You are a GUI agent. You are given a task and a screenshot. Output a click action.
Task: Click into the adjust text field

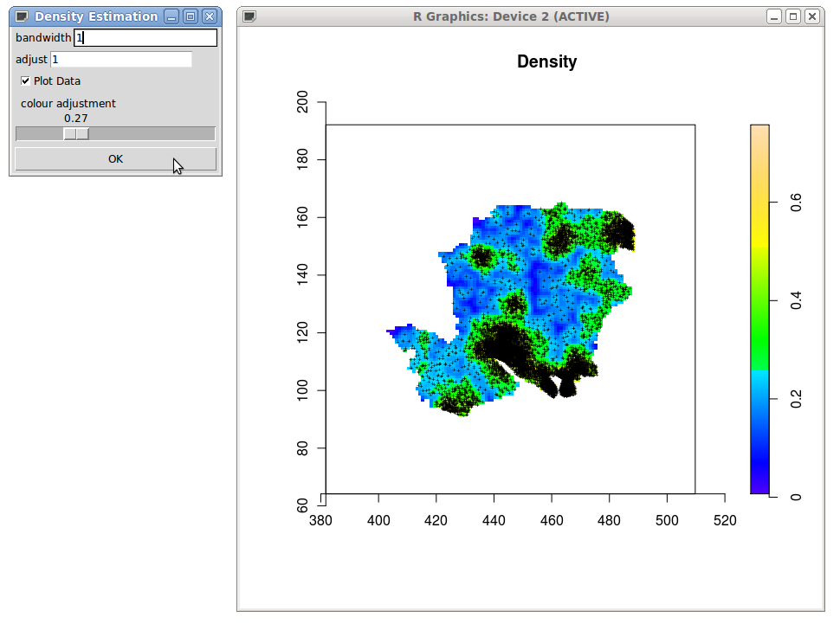121,60
